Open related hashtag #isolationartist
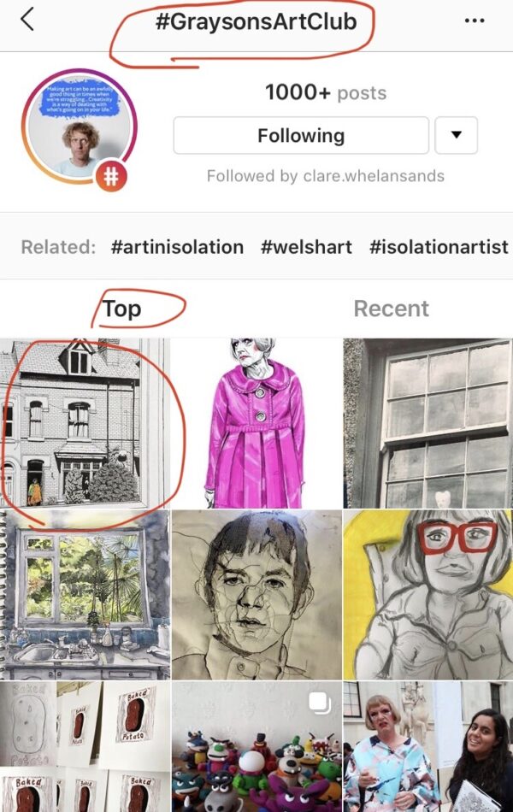The height and width of the screenshot is (812, 513). click(439, 247)
